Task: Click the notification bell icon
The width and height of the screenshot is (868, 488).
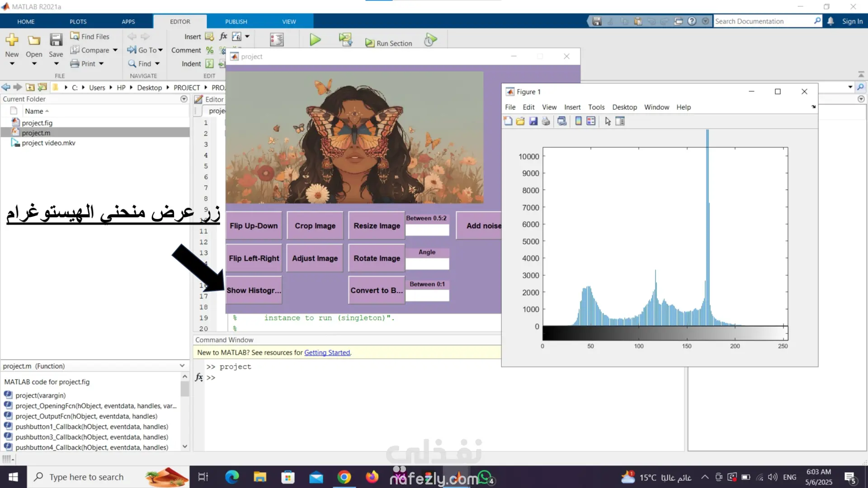Action: pyautogui.click(x=830, y=21)
